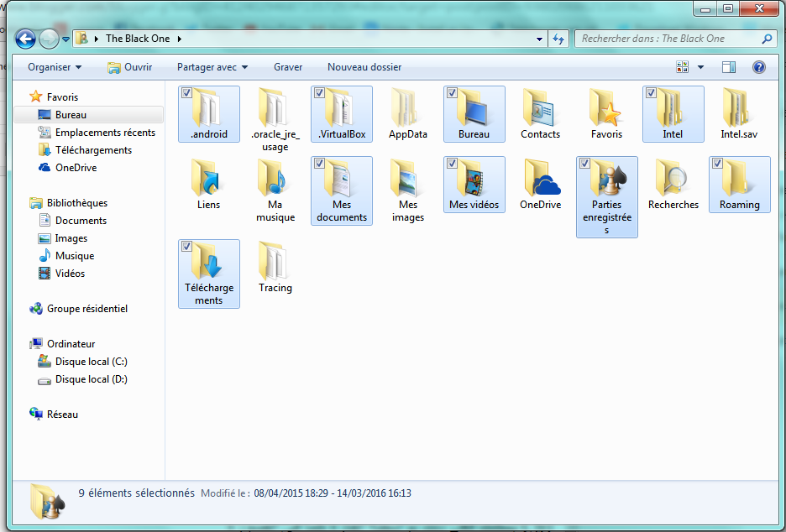Uncheck the Intel folder checkbox
The width and height of the screenshot is (786, 532).
[x=651, y=92]
